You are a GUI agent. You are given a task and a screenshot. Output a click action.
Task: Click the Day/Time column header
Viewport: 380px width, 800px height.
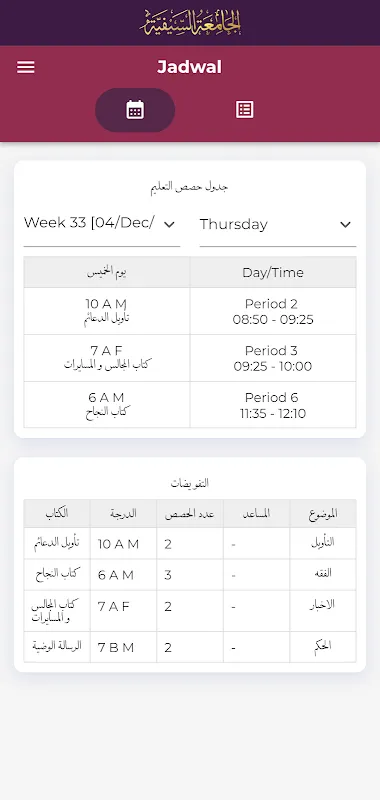273,272
